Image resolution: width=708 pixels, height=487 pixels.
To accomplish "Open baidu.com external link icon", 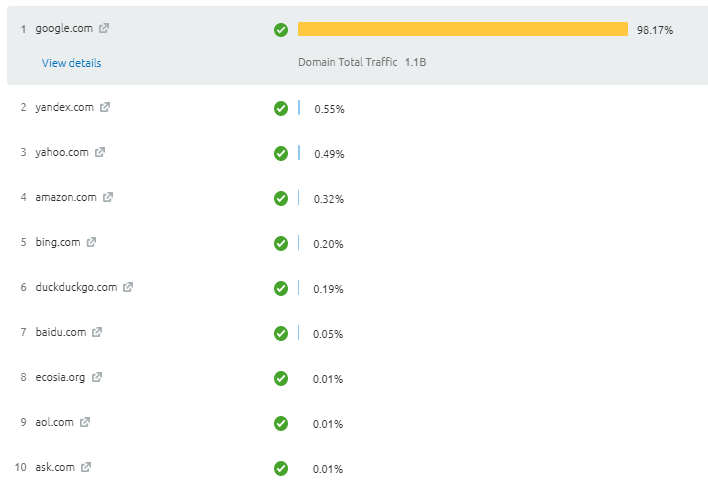I will [97, 332].
